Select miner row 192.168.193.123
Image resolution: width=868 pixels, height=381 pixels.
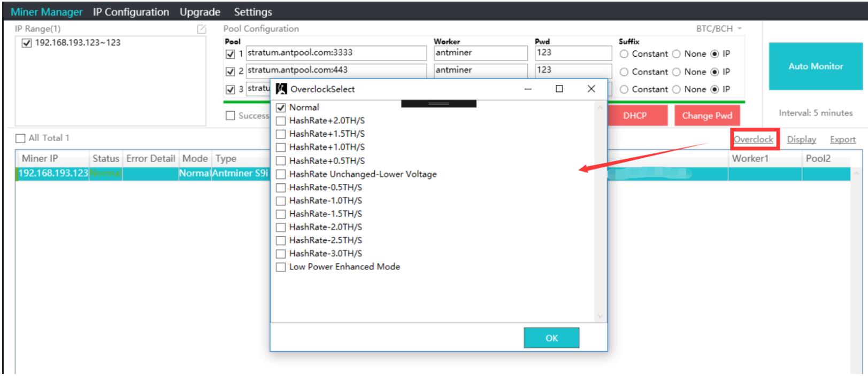click(x=53, y=174)
